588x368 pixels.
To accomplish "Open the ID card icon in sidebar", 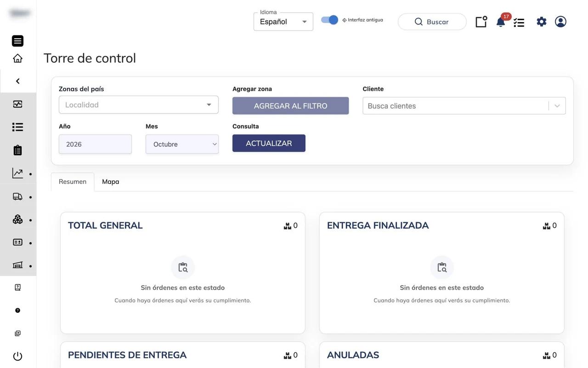I will tap(17, 242).
